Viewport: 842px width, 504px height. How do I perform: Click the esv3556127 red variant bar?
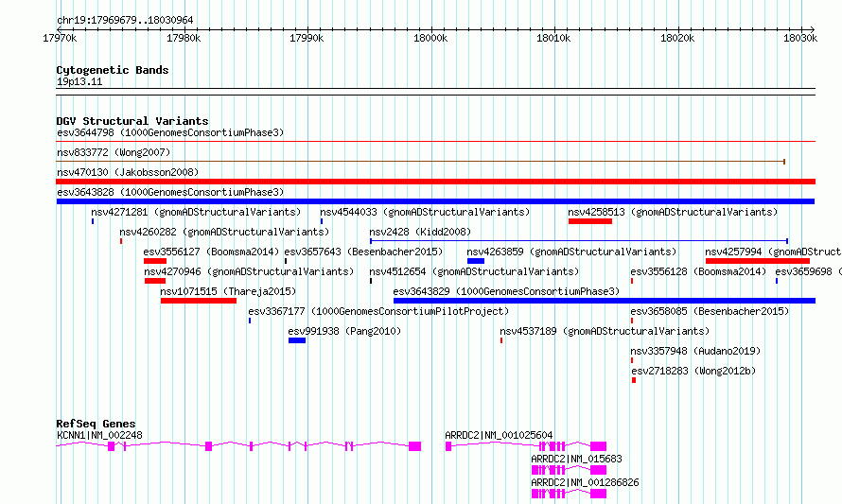click(155, 261)
